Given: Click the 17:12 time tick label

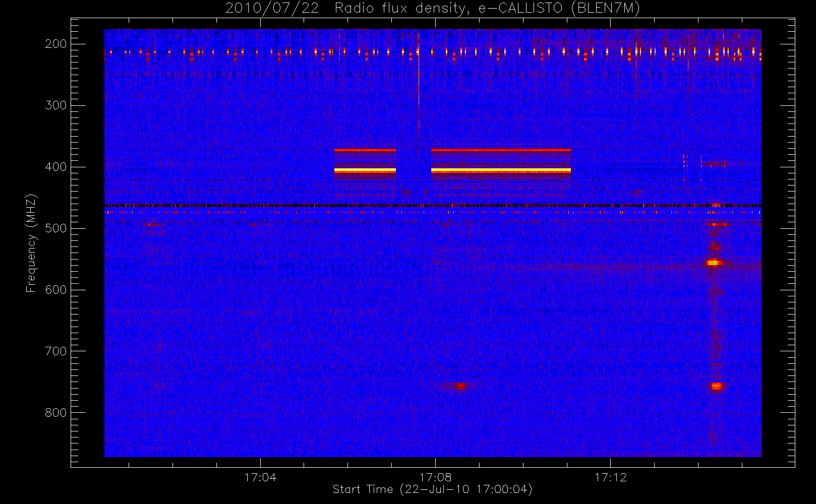Looking at the screenshot, I should coord(610,477).
